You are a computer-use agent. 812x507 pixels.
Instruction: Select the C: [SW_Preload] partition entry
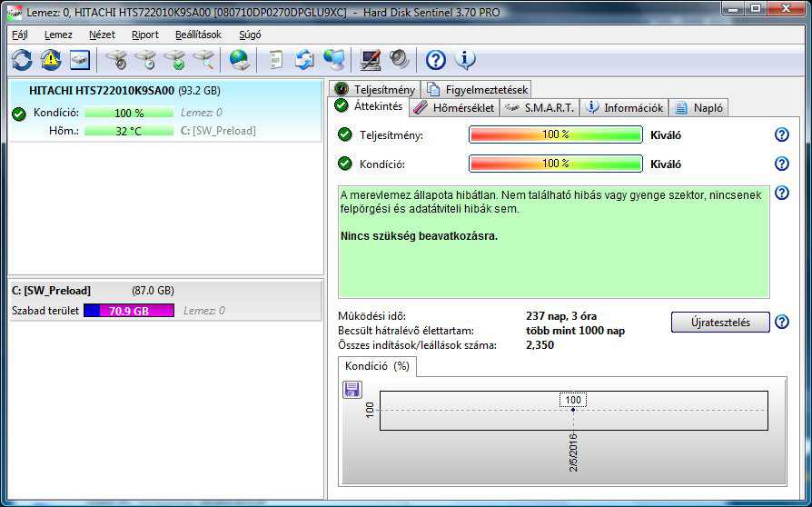165,301
